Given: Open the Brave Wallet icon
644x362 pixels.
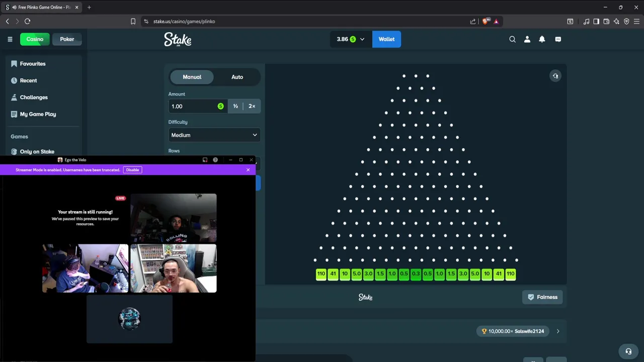Looking at the screenshot, I should tap(606, 21).
